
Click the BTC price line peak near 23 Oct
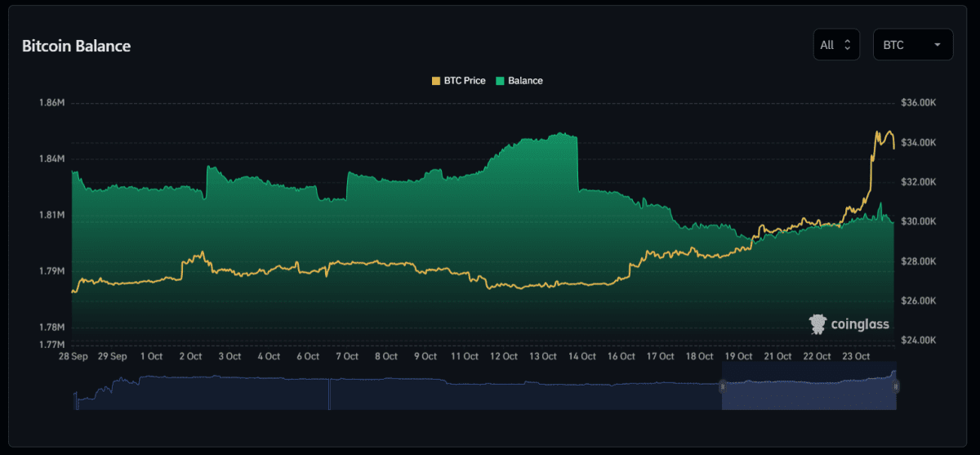click(x=878, y=132)
